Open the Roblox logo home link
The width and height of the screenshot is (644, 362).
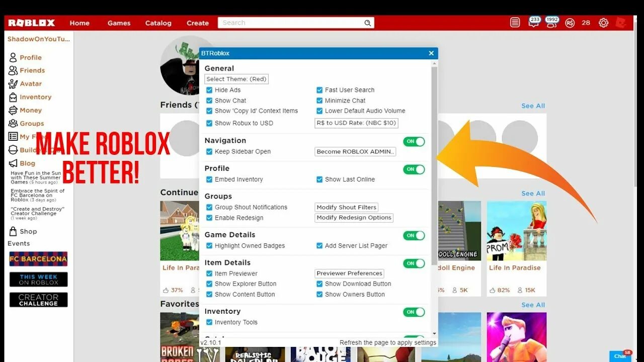point(32,23)
